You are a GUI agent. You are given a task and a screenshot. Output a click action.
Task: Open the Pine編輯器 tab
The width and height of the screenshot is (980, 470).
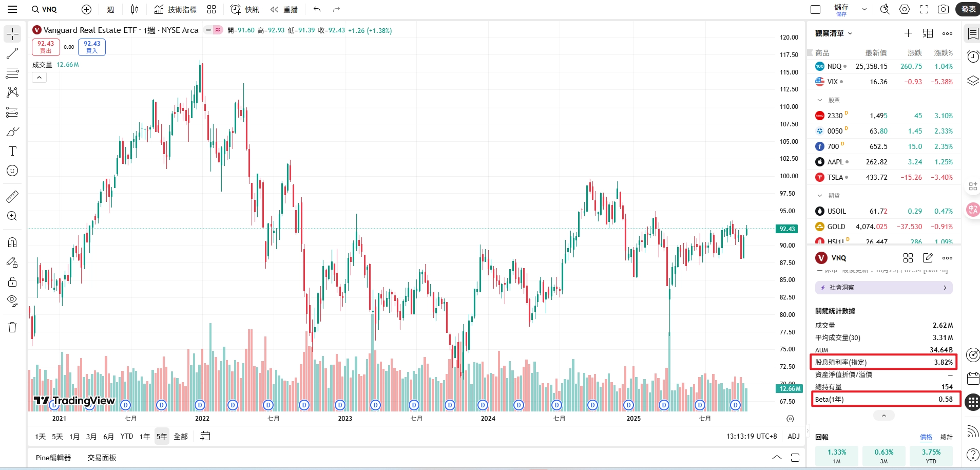pos(53,458)
